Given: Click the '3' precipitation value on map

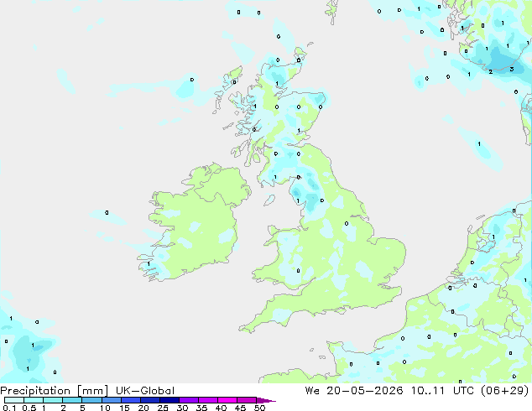Looking at the screenshot, I should [x=512, y=69].
